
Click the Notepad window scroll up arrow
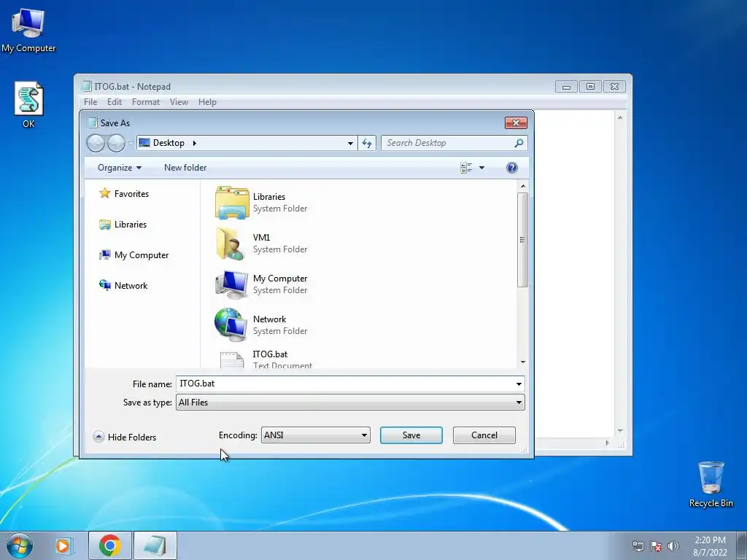tap(620, 117)
